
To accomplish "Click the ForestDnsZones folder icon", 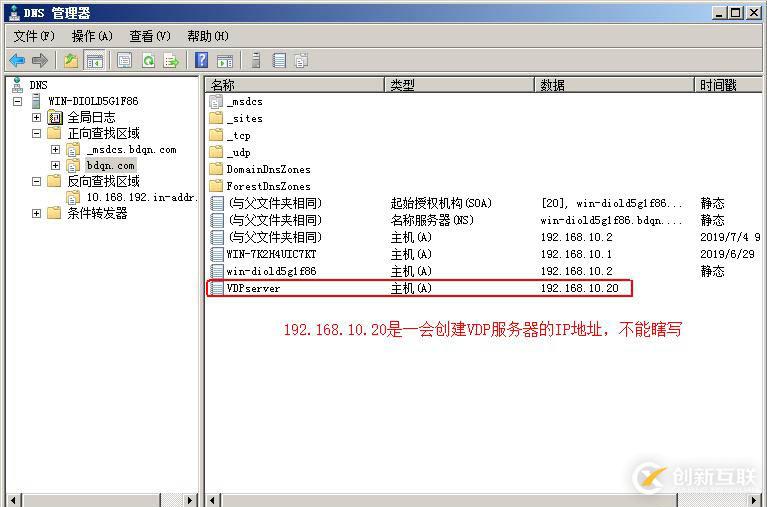I will pos(216,186).
